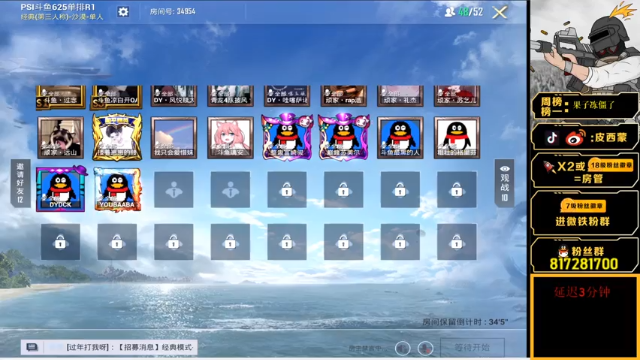Select player card 顽家·礼杰
The width and height of the screenshot is (640, 360).
tap(400, 96)
